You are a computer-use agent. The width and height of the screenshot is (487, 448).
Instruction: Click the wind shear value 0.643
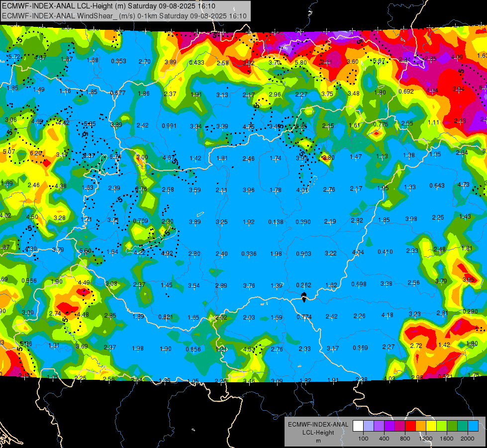click(x=437, y=186)
